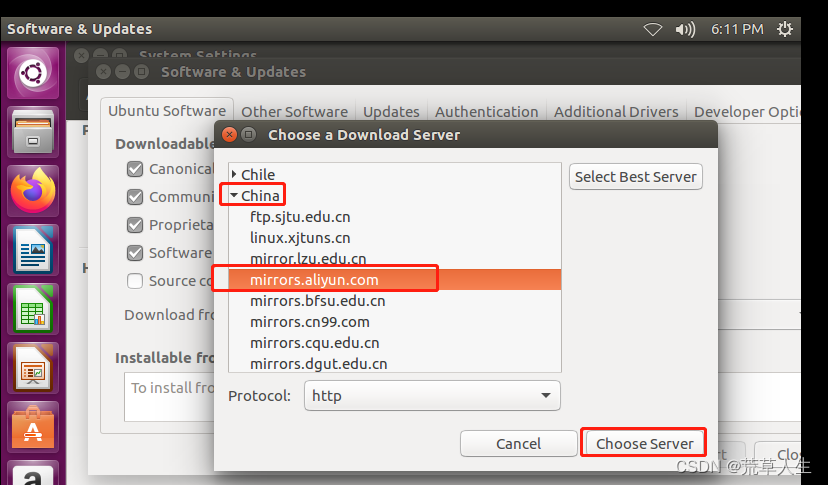The image size is (828, 485).
Task: Open LibreOffice Calc from the dock
Action: [33, 309]
